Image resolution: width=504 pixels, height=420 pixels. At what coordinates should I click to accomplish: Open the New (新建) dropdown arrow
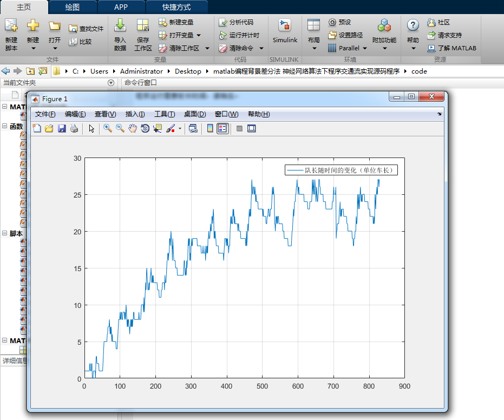(x=33, y=48)
